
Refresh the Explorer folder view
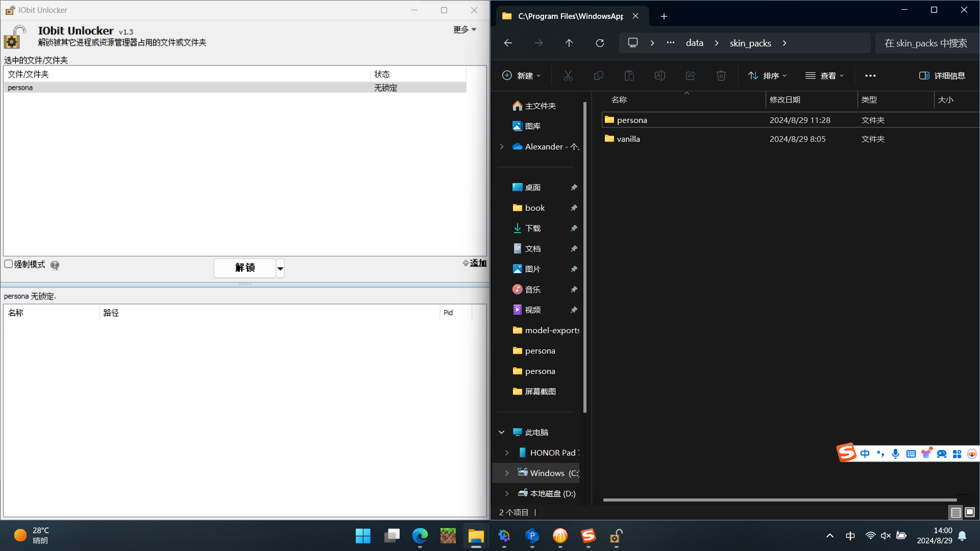[x=600, y=43]
